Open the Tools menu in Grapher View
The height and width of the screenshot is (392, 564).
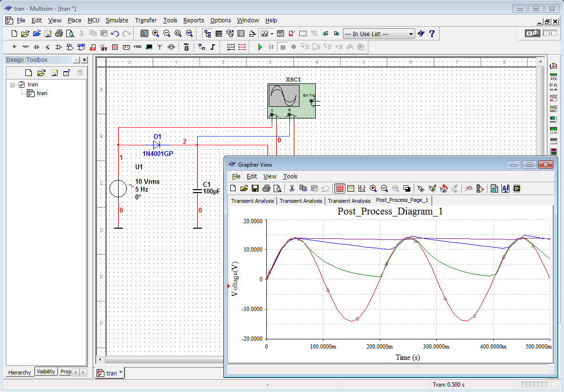pos(290,176)
